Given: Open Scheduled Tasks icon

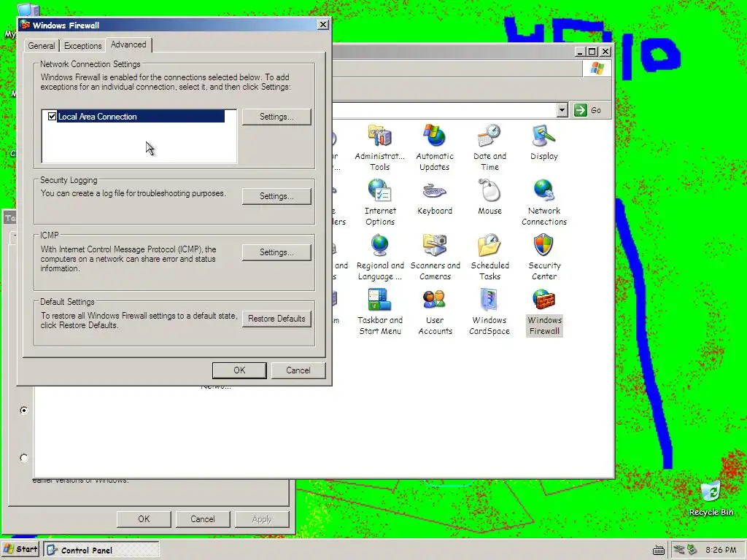Looking at the screenshot, I should (x=489, y=257).
